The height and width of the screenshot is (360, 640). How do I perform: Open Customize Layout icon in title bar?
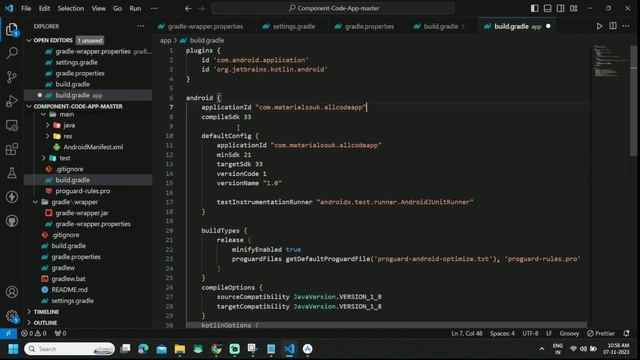(573, 8)
